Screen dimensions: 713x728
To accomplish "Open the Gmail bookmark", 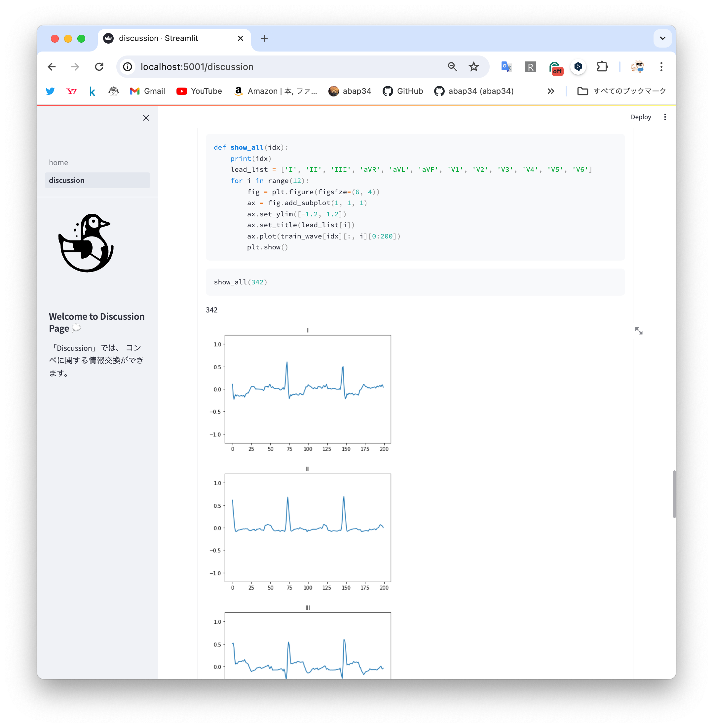I will [x=148, y=91].
